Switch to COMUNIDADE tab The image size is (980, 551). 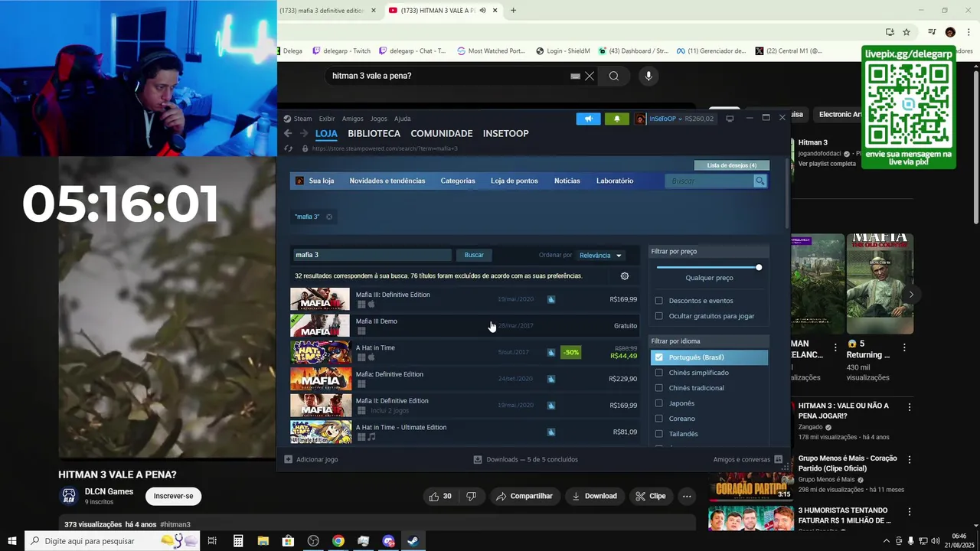(442, 133)
